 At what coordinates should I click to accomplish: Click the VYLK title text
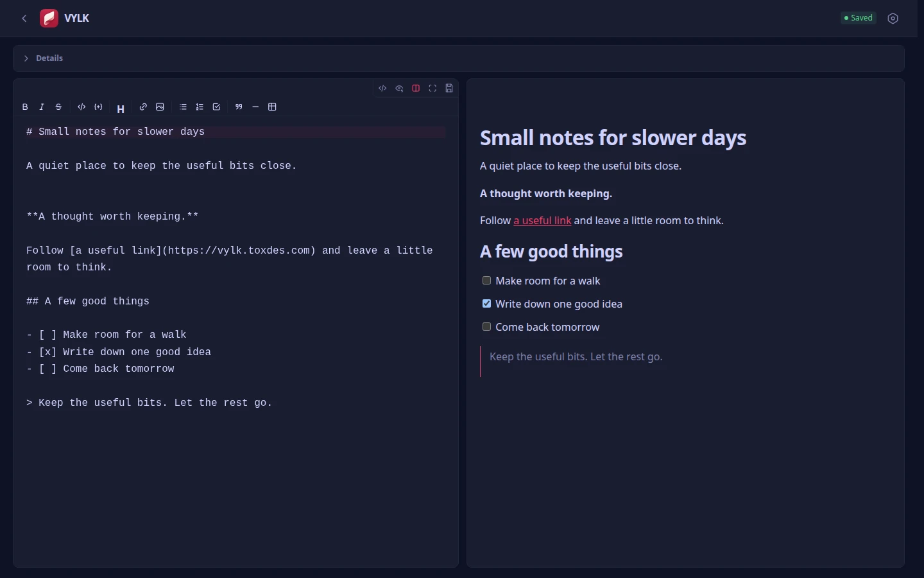77,19
